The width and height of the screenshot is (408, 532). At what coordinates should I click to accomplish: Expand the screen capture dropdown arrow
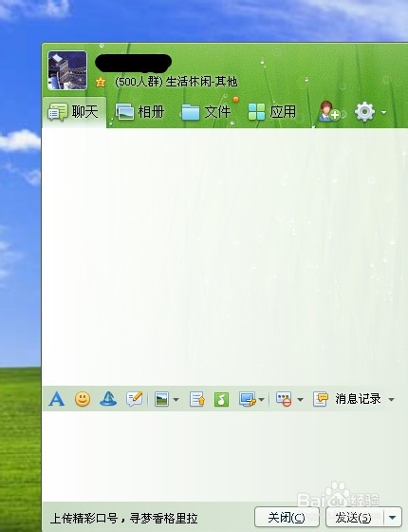pos(261,400)
